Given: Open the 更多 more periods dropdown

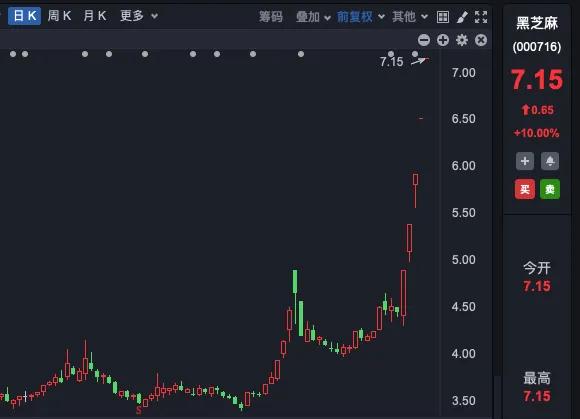Looking at the screenshot, I should 139,16.
